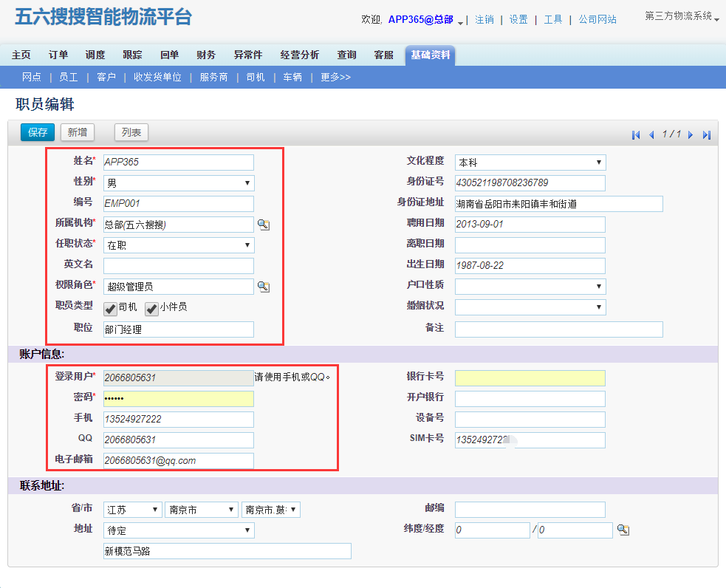Uncheck the 司机 employee type checkbox
This screenshot has width=726, height=588.
coord(111,309)
